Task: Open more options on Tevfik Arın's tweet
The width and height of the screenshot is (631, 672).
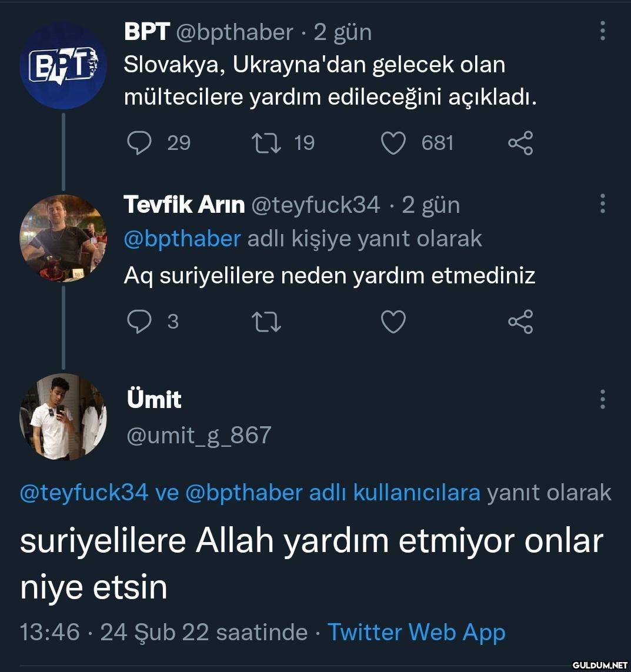Action: click(x=602, y=204)
